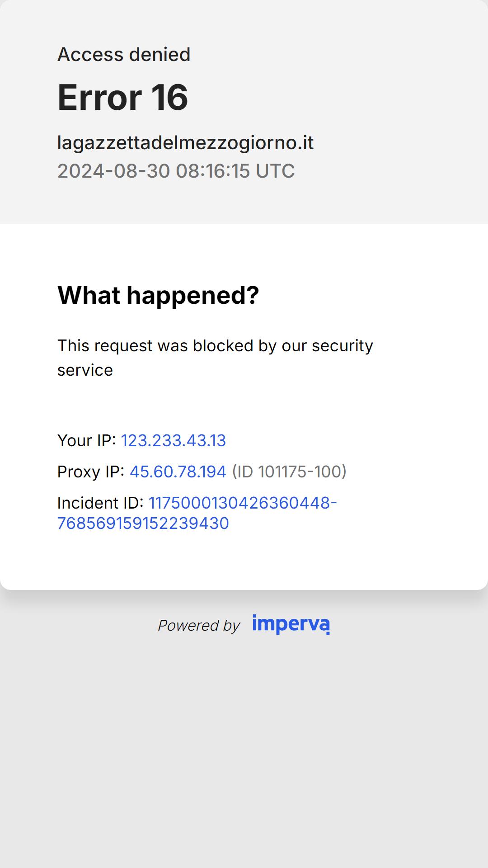The height and width of the screenshot is (868, 488).
Task: Click the Incident ID label
Action: pyautogui.click(x=100, y=503)
